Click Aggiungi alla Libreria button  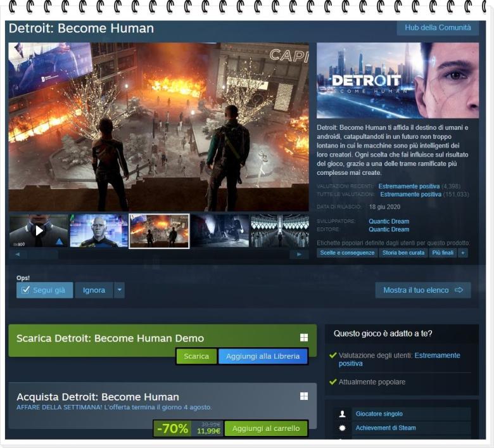point(263,356)
